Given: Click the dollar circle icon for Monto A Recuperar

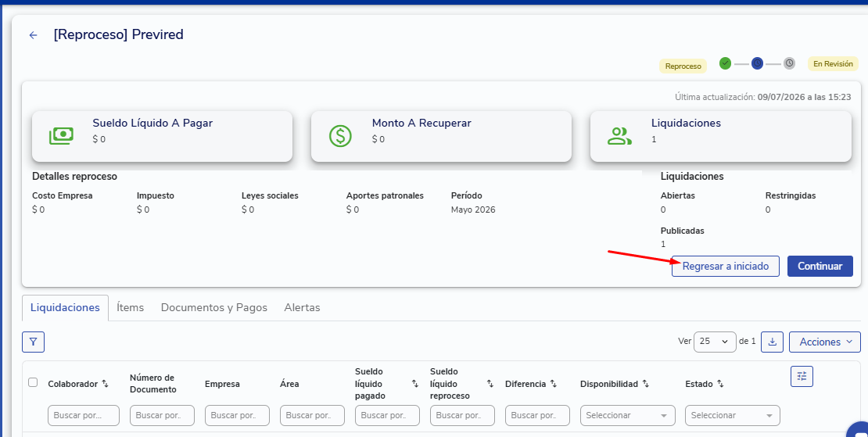Looking at the screenshot, I should 340,136.
